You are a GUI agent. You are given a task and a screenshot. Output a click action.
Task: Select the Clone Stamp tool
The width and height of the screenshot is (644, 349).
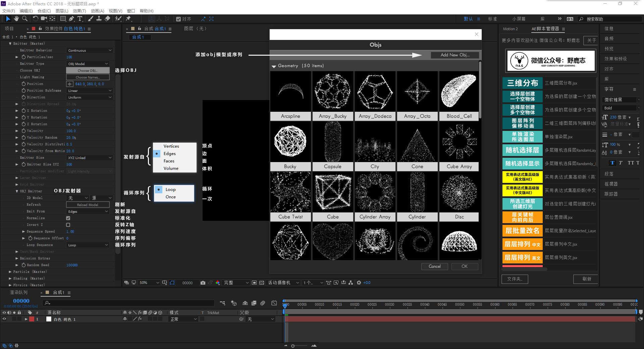coord(99,19)
